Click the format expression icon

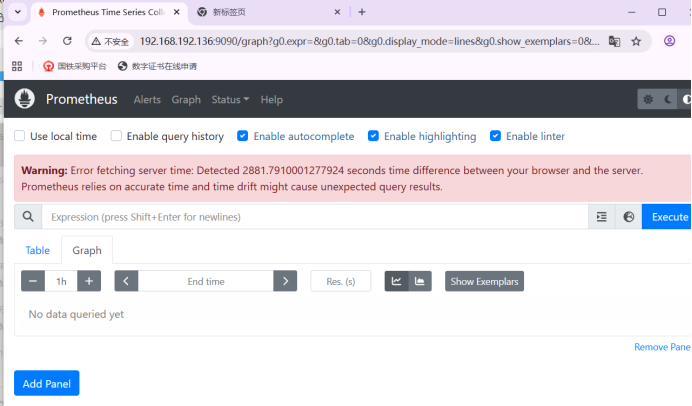click(x=602, y=217)
